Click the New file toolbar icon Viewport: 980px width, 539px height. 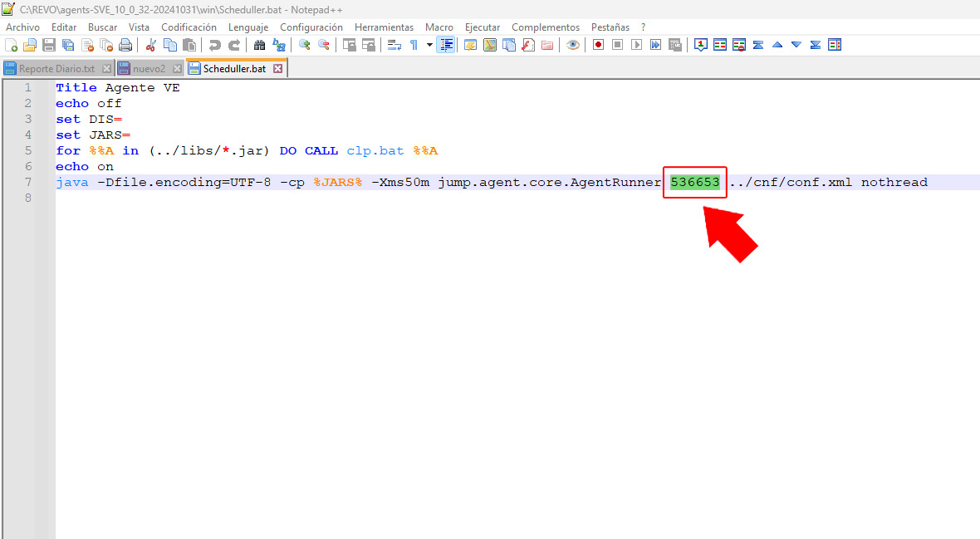(11, 45)
